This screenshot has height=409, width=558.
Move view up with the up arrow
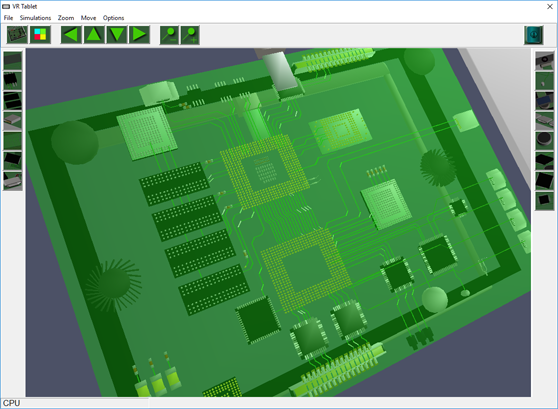click(x=94, y=35)
